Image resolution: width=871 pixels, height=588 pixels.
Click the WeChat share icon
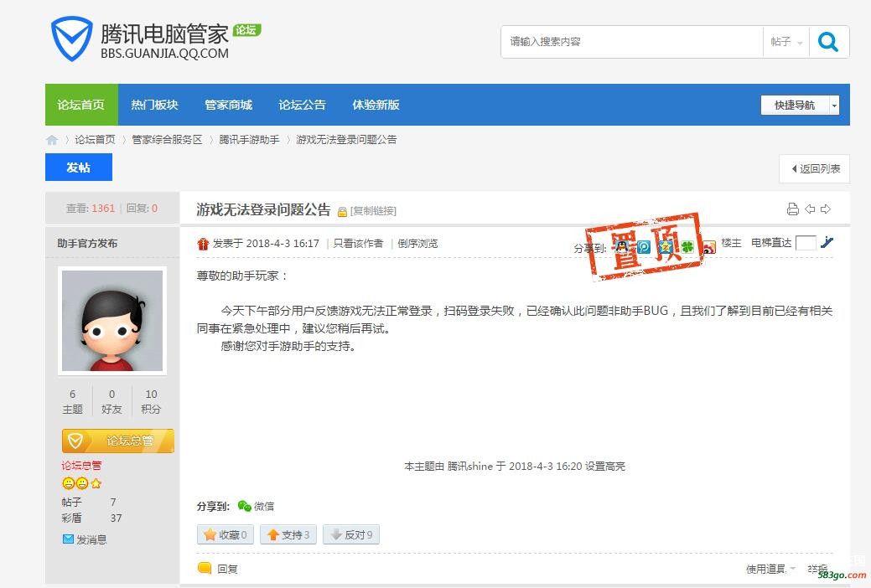tap(244, 506)
